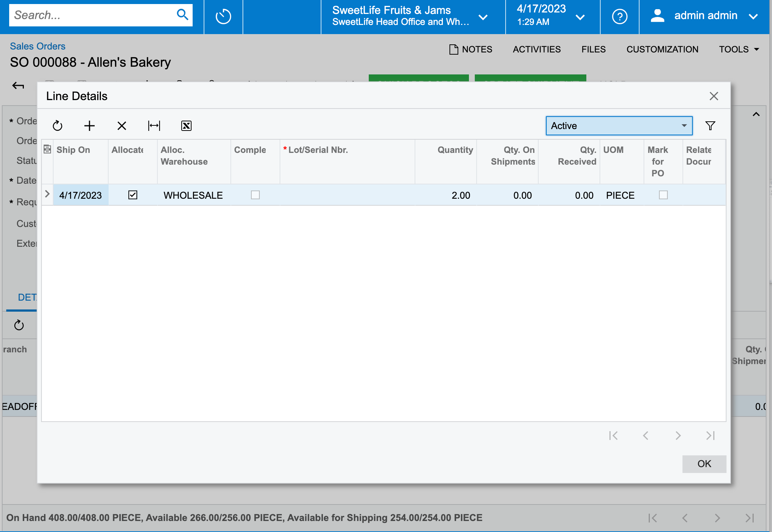Screen dimensions: 772x532
Task: Open the TOOLS dropdown menu
Action: coord(739,49)
